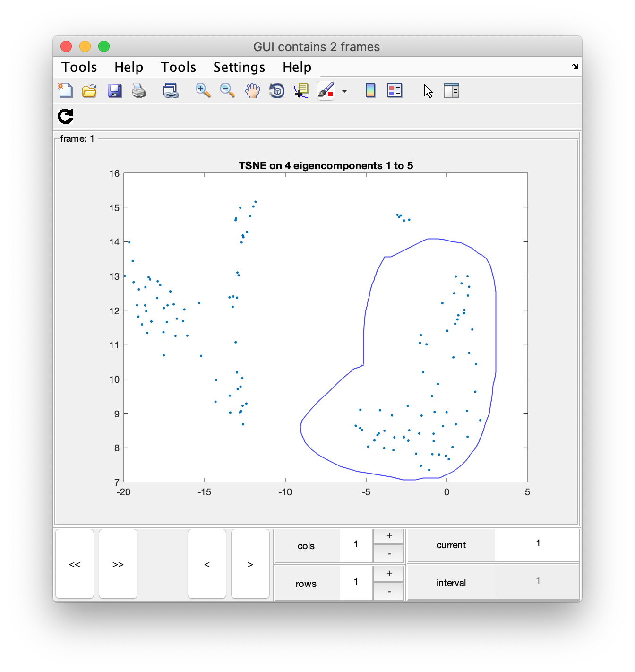The image size is (635, 672).
Task: Open the last Help menu
Action: pos(297,67)
